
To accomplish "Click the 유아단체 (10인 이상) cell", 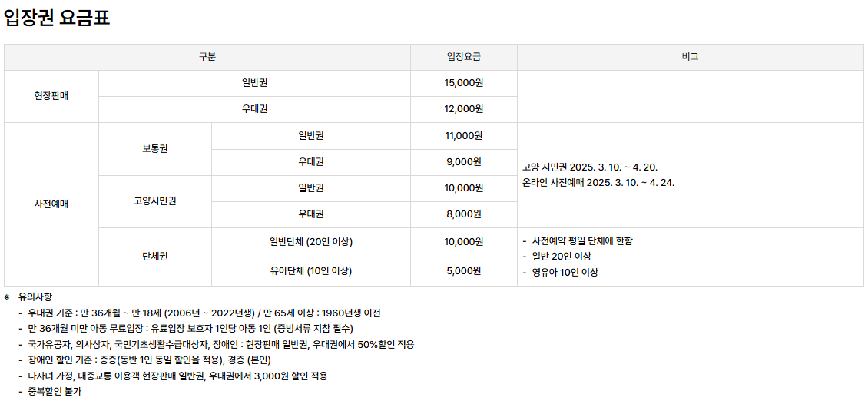I will pos(310,271).
